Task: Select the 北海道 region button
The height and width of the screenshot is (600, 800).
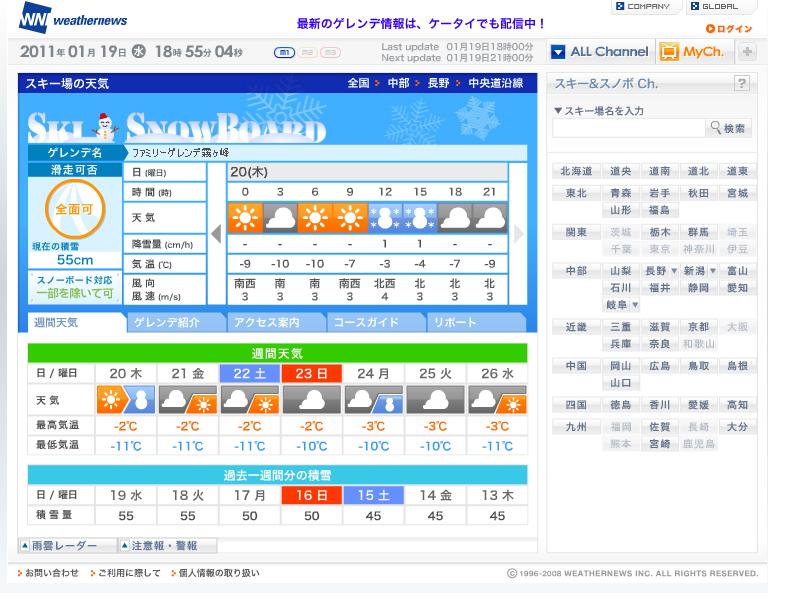Action: (576, 171)
